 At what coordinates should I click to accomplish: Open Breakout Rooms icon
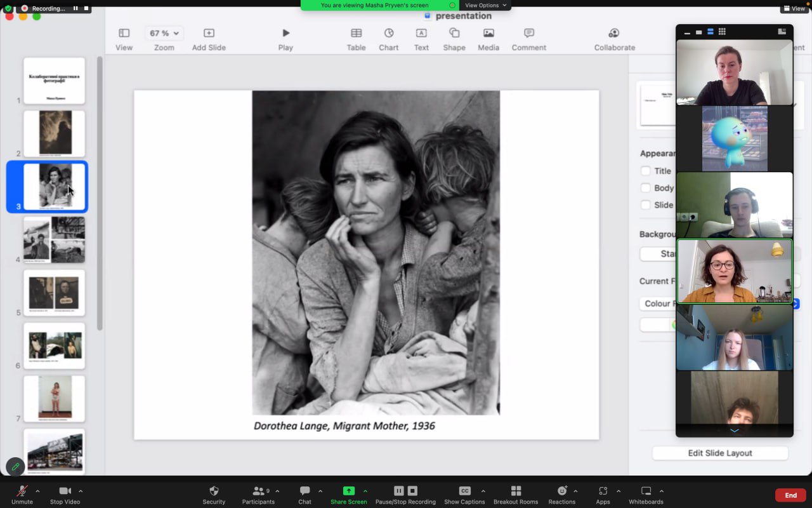(516, 491)
